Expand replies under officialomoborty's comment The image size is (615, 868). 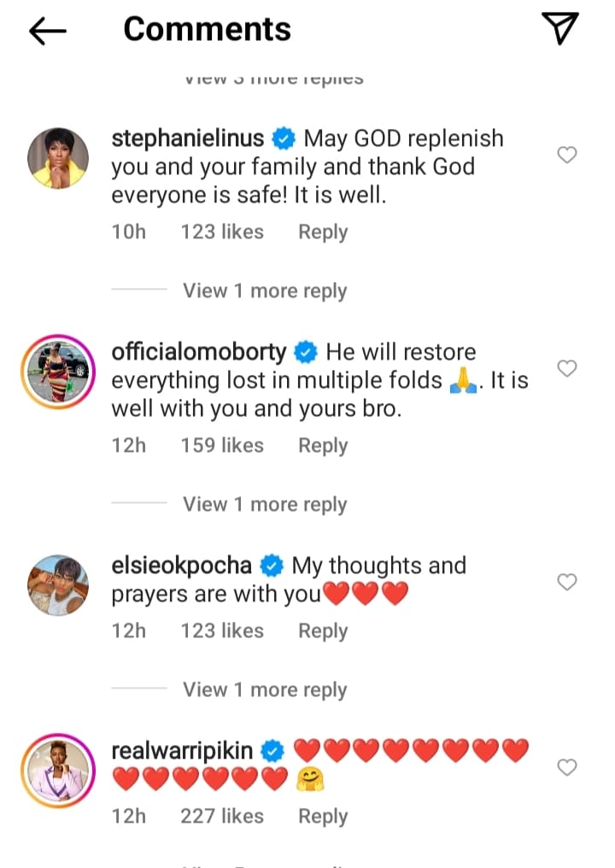(x=265, y=505)
